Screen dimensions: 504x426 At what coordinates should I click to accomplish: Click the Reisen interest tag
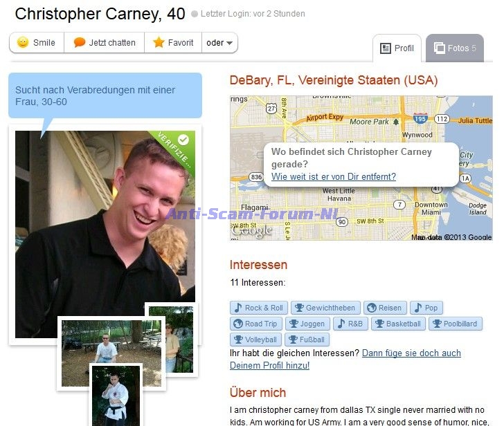pos(385,308)
